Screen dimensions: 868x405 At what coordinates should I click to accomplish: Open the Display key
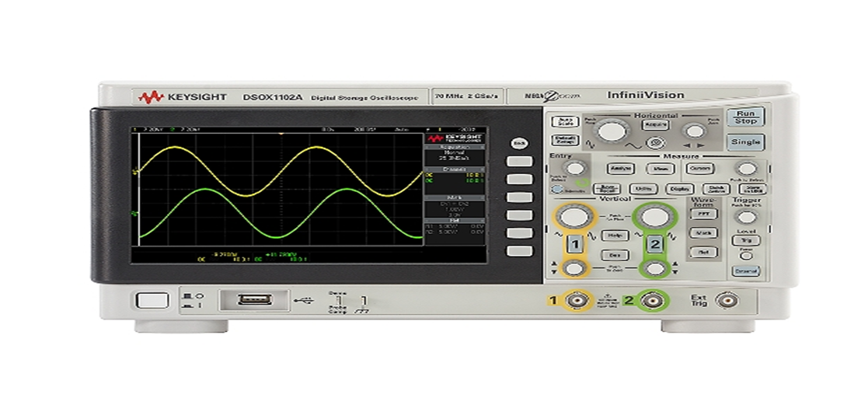(x=679, y=189)
